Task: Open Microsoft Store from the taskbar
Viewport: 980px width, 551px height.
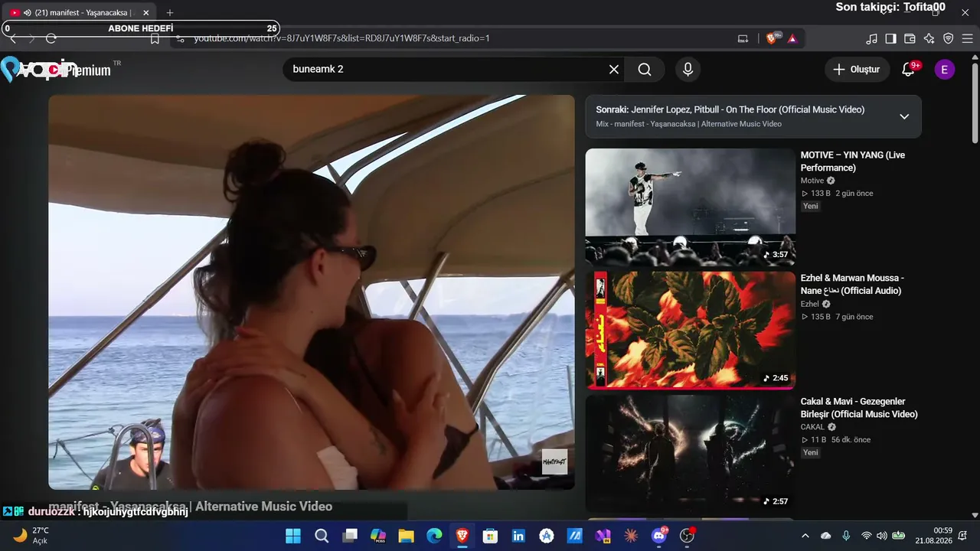Action: 490,536
